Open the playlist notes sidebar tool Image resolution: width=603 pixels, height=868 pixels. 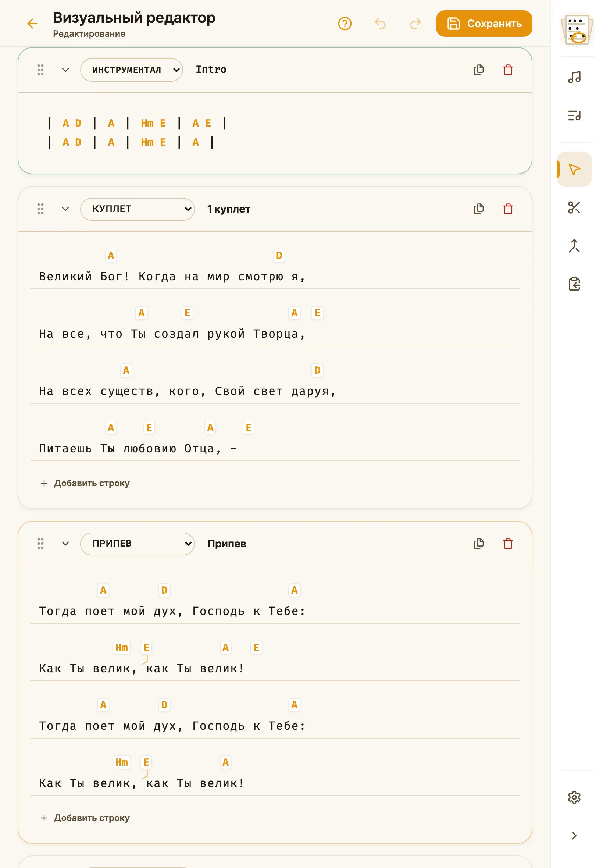click(574, 115)
